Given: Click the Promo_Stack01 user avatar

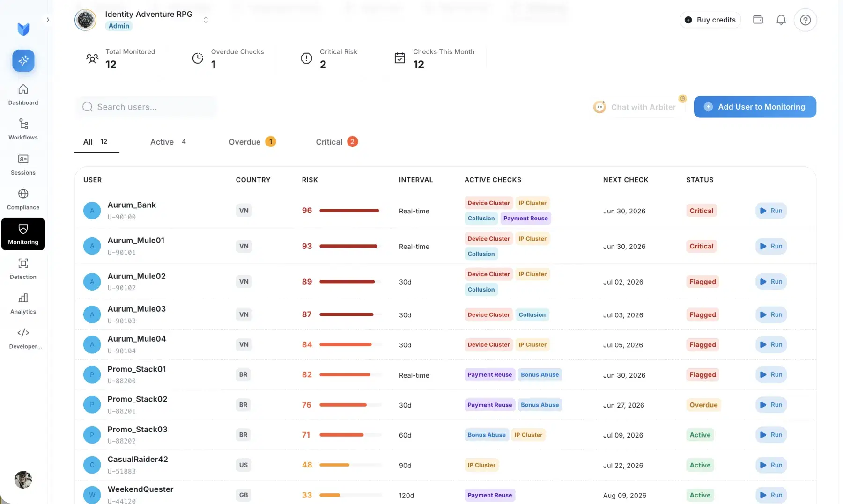Looking at the screenshot, I should tap(92, 375).
